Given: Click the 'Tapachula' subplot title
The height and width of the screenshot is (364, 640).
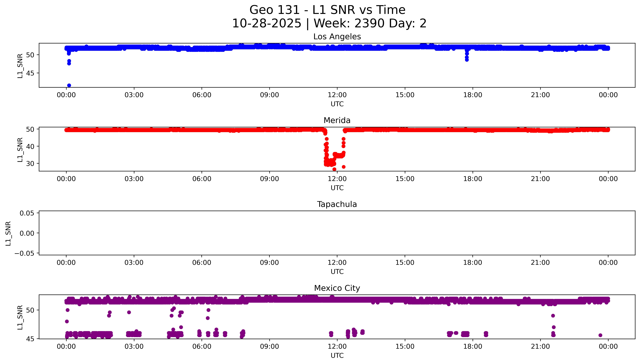Looking at the screenshot, I should (337, 204).
